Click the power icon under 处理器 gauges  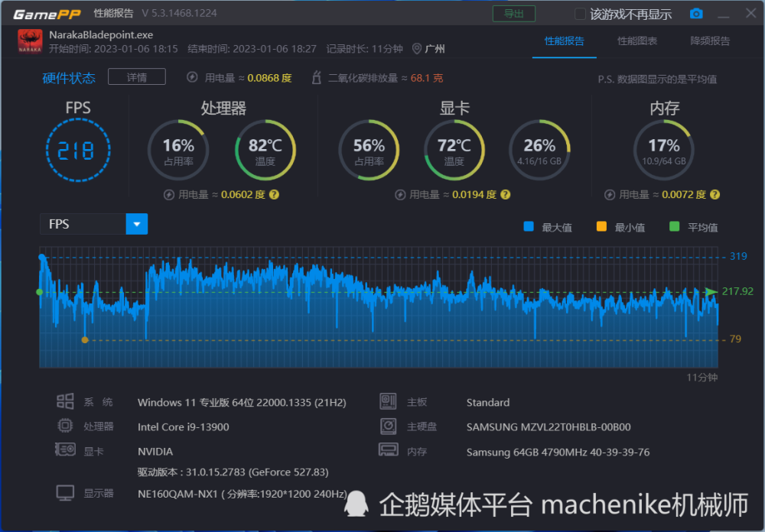[x=169, y=195]
